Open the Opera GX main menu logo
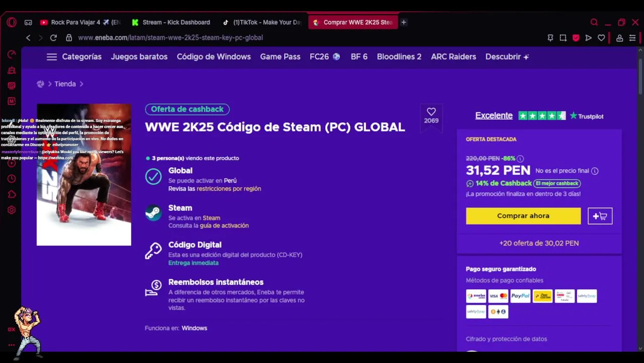644x363 pixels. pos(12,22)
